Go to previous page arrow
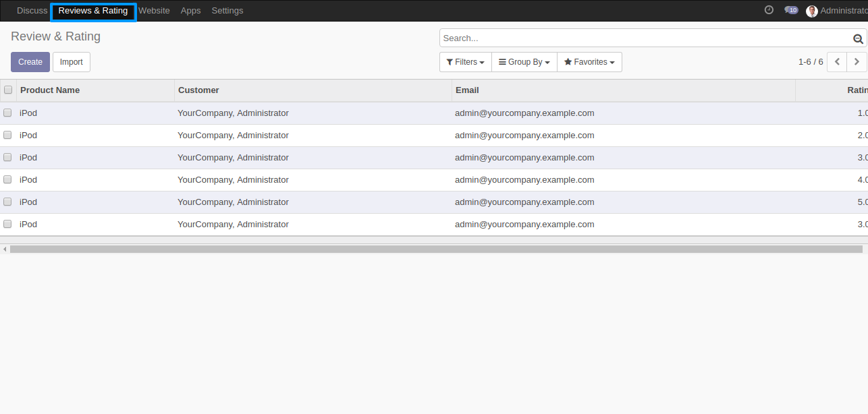The height and width of the screenshot is (414, 868). pos(837,62)
